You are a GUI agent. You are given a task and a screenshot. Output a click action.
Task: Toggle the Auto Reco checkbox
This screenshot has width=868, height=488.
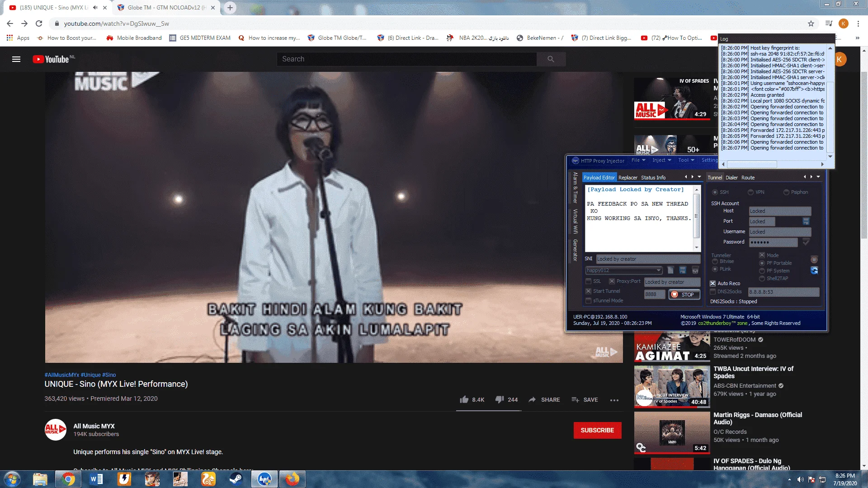713,284
